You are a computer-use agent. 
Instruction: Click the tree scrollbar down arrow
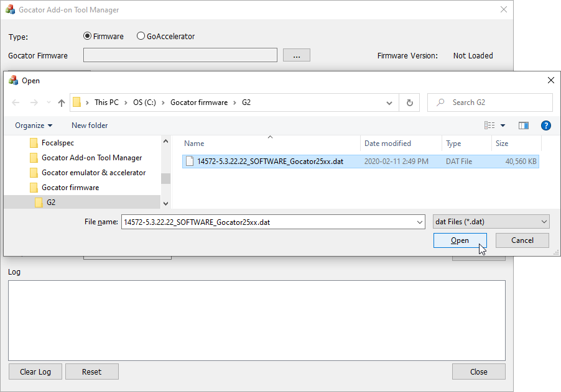pos(165,204)
